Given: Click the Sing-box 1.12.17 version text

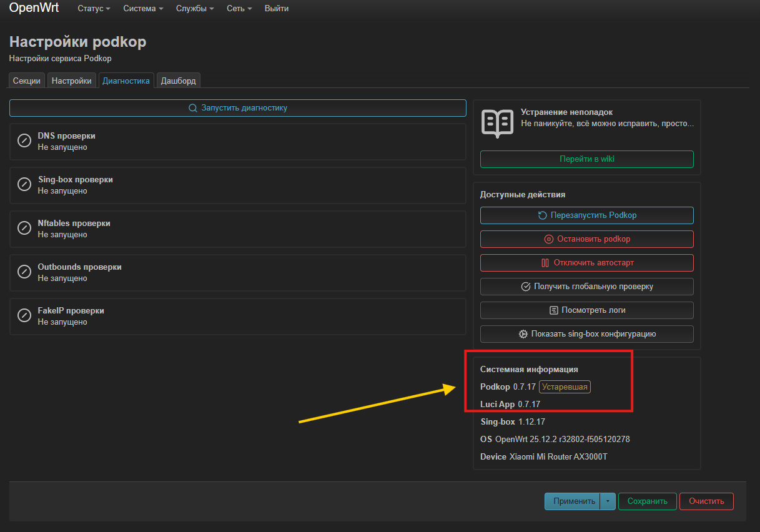Looking at the screenshot, I should tap(513, 422).
